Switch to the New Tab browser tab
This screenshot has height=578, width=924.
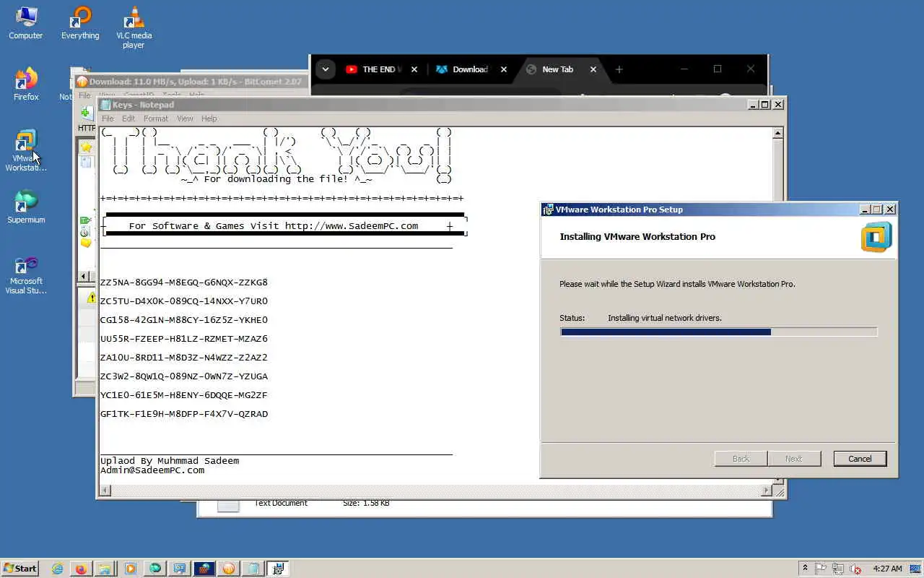(x=557, y=69)
